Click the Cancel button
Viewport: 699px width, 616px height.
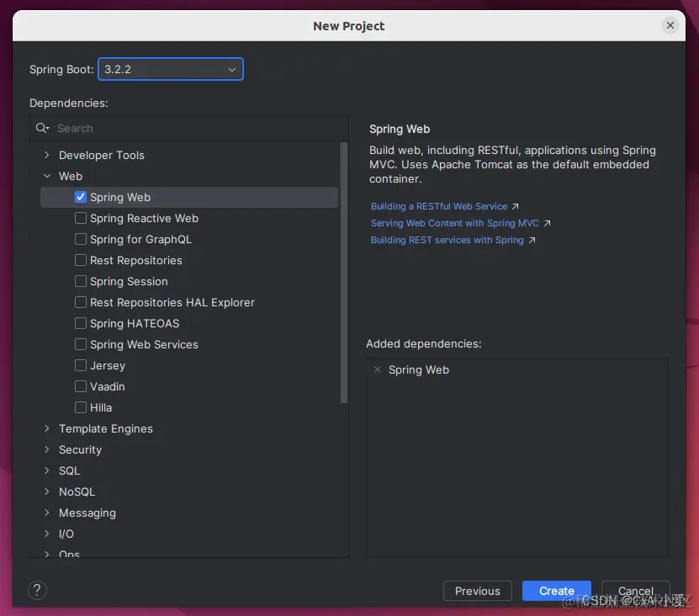(635, 591)
